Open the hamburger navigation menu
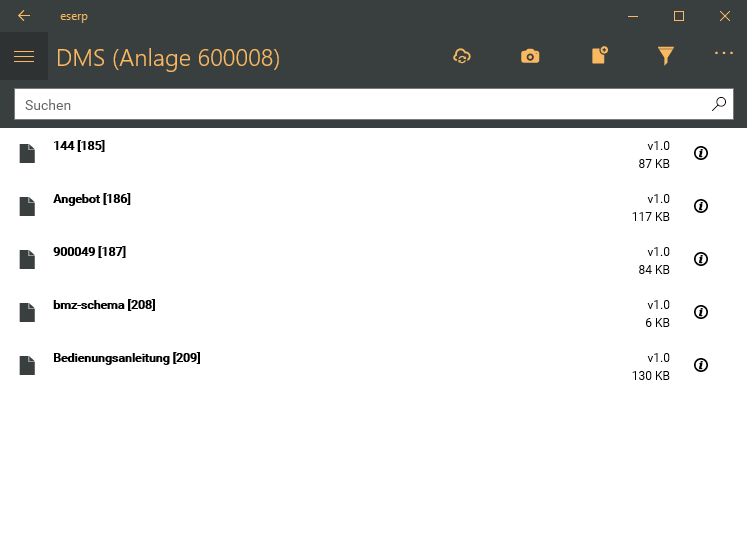Viewport: 747px width, 543px height. (x=24, y=57)
